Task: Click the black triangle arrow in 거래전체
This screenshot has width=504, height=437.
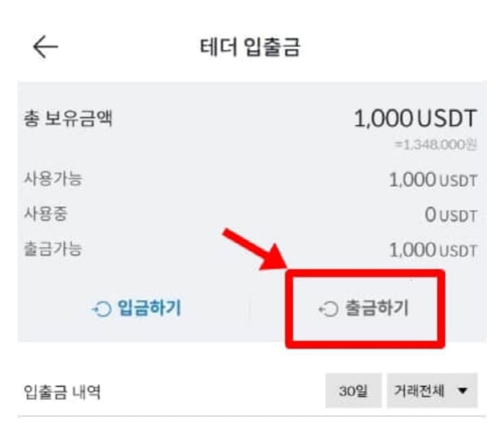Action: [x=462, y=391]
